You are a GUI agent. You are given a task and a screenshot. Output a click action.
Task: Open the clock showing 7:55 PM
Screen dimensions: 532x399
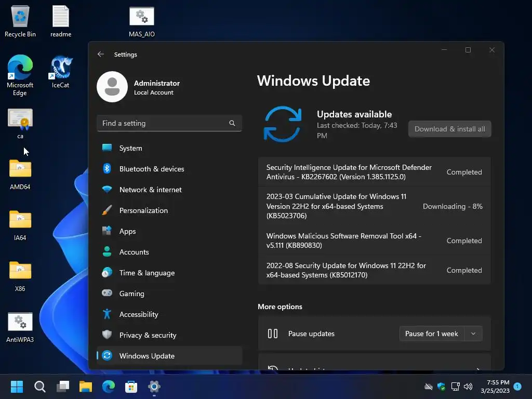pos(495,387)
